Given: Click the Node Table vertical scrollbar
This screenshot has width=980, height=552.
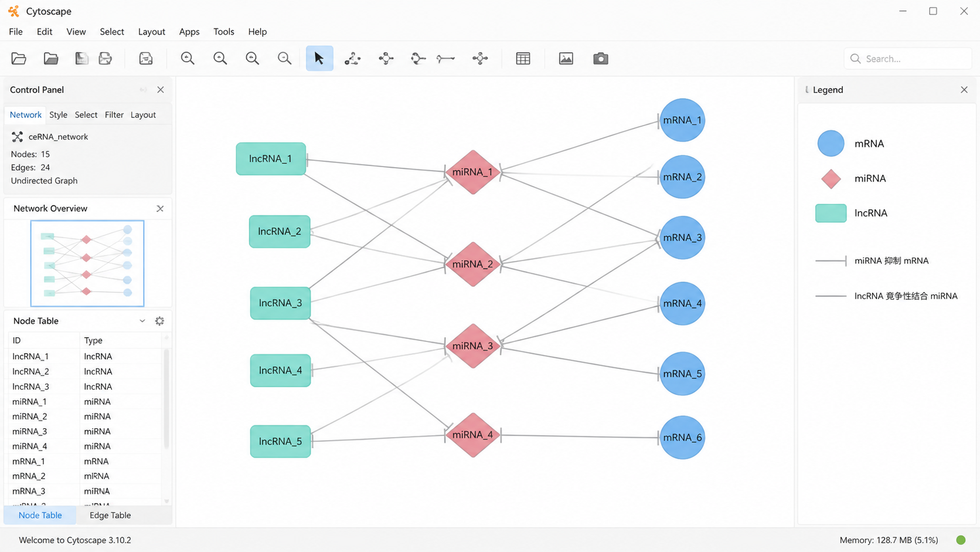Looking at the screenshot, I should (x=166, y=399).
